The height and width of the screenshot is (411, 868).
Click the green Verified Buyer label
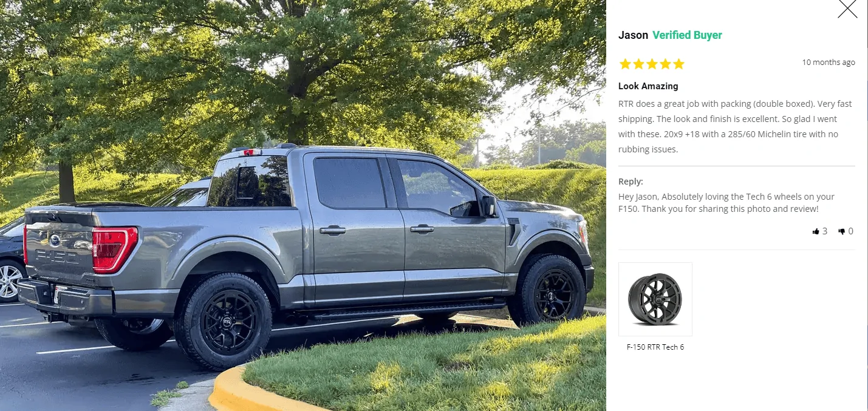687,35
